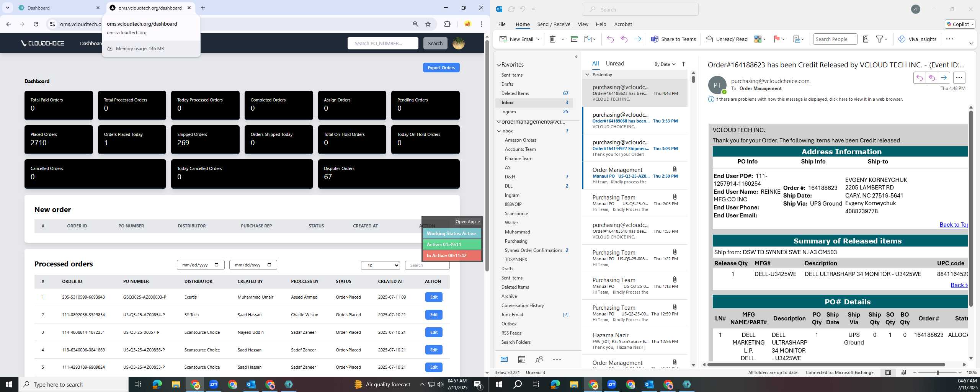Click the Outlook zoom slider handle
The image size is (980, 392).
click(x=938, y=372)
